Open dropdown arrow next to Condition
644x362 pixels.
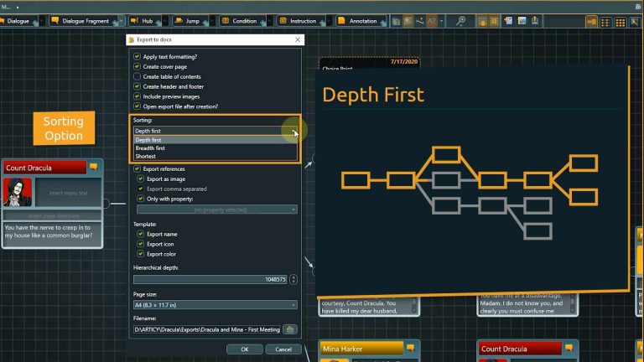(x=270, y=21)
